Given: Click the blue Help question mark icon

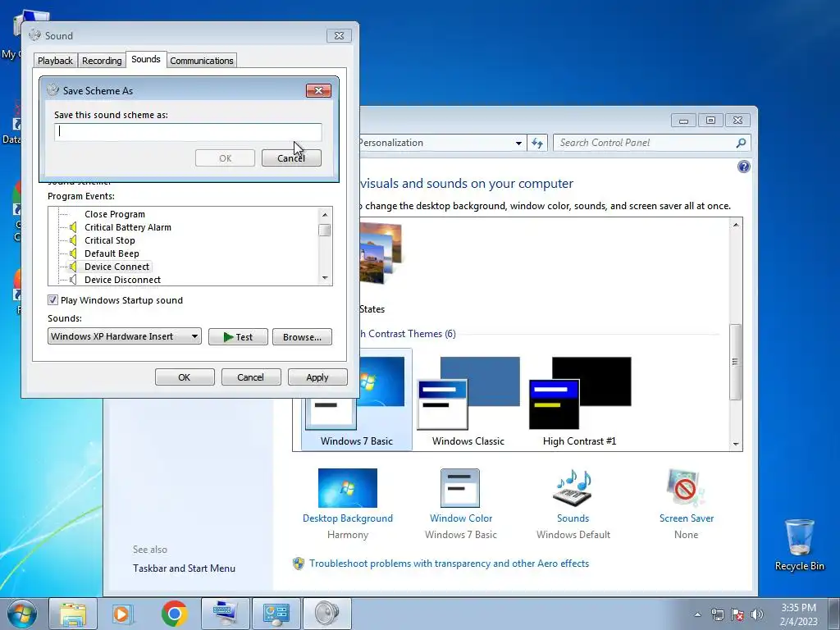Looking at the screenshot, I should coord(743,167).
